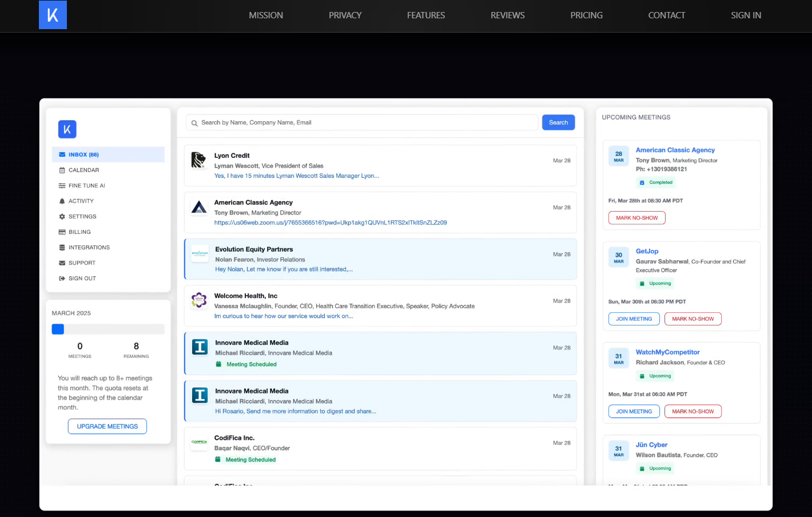Join the GetJop meeting

634,319
